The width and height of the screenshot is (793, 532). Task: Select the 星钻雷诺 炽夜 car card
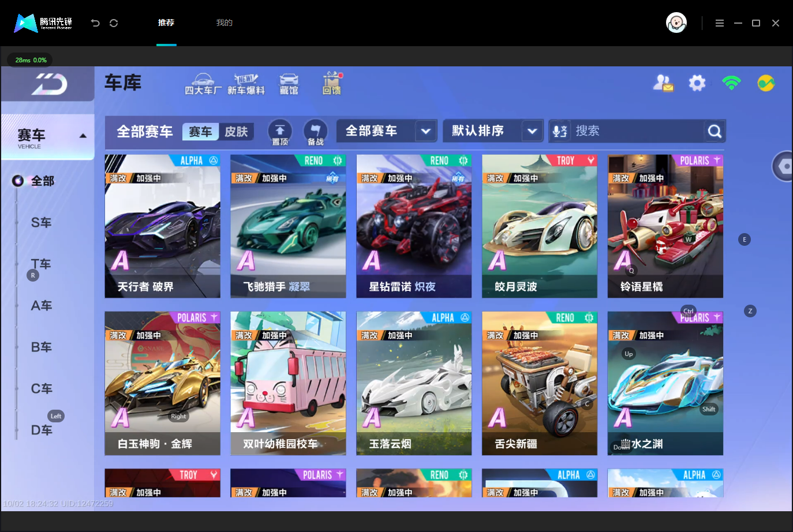(x=414, y=226)
